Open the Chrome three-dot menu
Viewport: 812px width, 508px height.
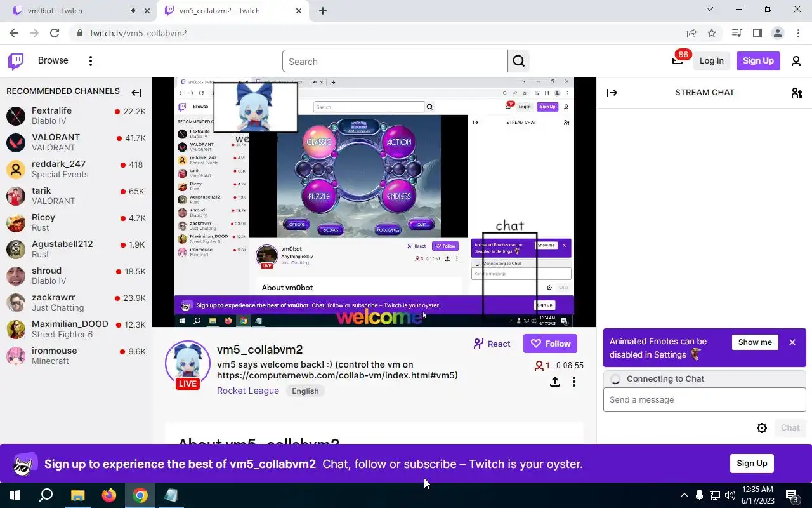pos(797,33)
